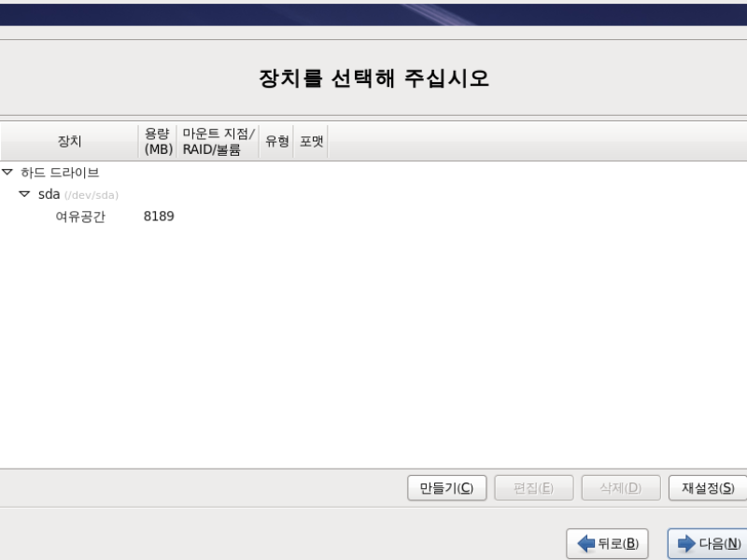Click the 8189 capacity value

point(159,217)
